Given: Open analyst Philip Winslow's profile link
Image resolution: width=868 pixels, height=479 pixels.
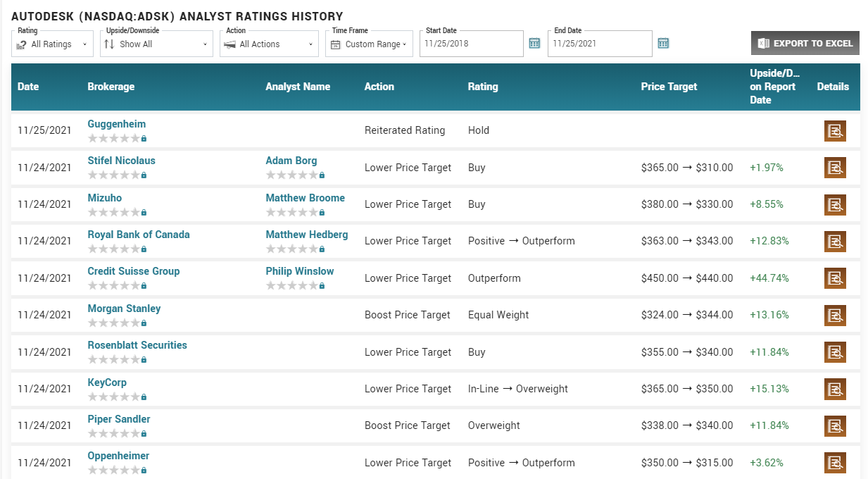Looking at the screenshot, I should click(300, 271).
